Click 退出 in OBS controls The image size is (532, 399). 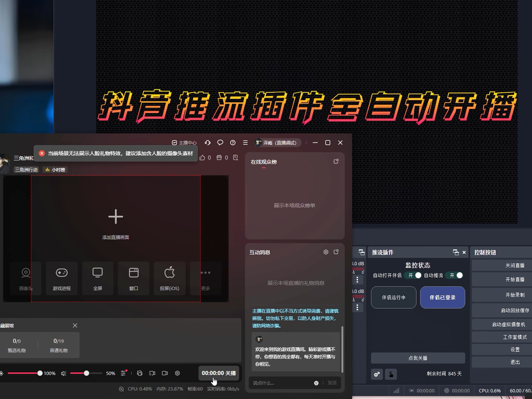pyautogui.click(x=502, y=362)
